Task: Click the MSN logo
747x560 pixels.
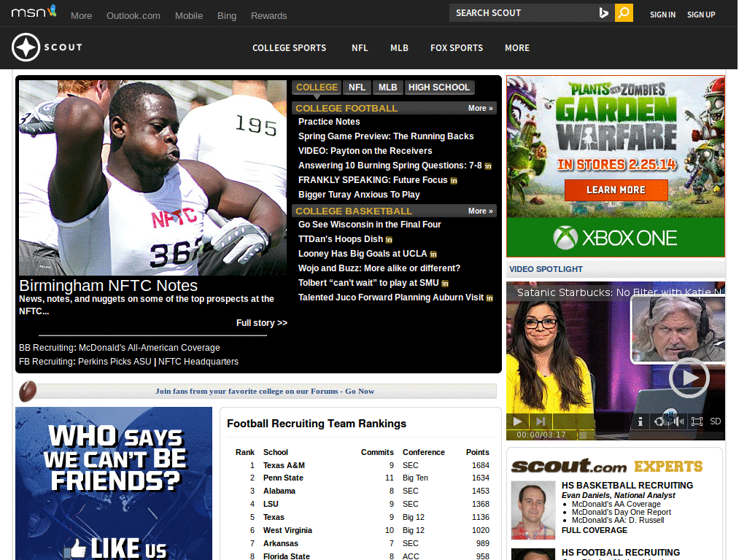Action: click(34, 12)
